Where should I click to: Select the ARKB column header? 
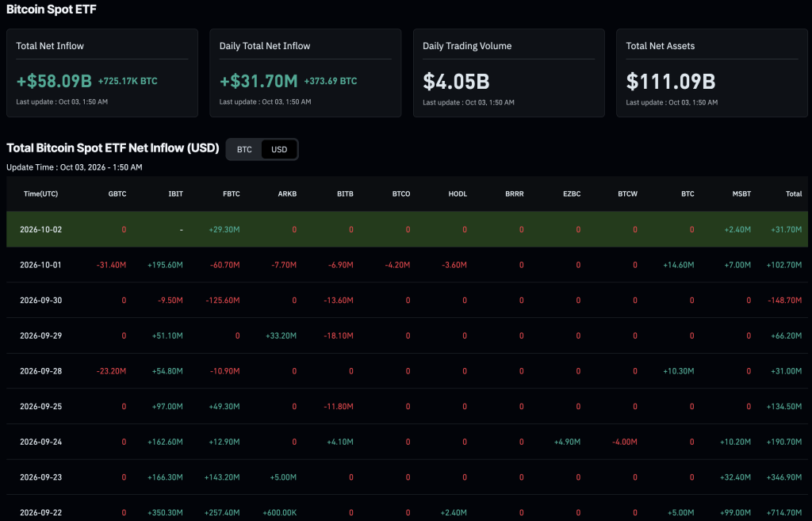287,193
